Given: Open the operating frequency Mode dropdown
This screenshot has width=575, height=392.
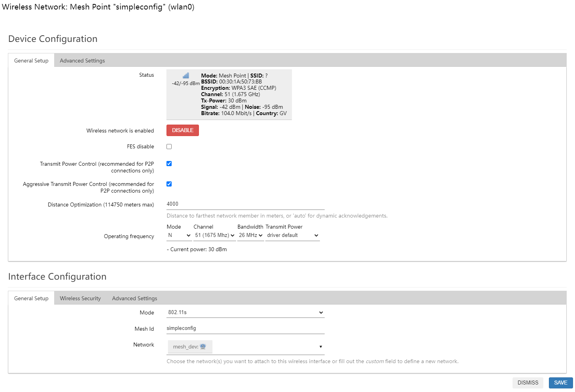Looking at the screenshot, I should 179,235.
